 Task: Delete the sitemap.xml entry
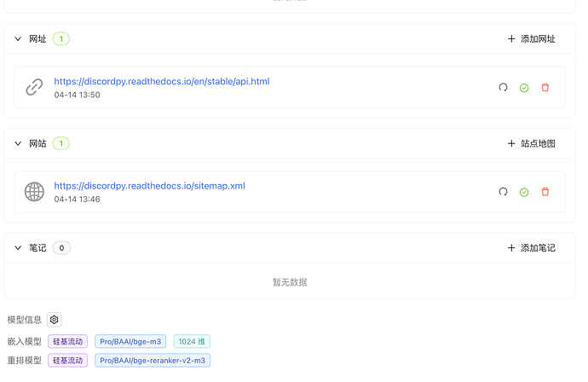(x=545, y=192)
